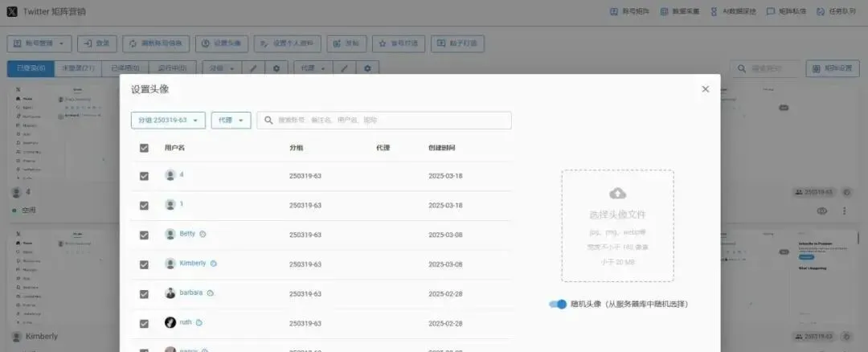The height and width of the screenshot is (352, 868).
Task: Expand the 账号管理 dropdown button
Action: [x=39, y=43]
